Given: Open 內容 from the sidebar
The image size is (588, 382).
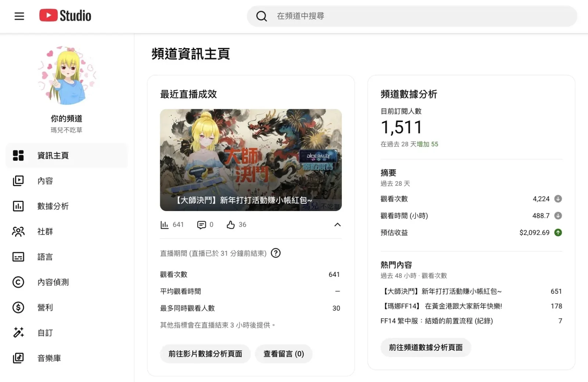Looking at the screenshot, I should pos(67,181).
